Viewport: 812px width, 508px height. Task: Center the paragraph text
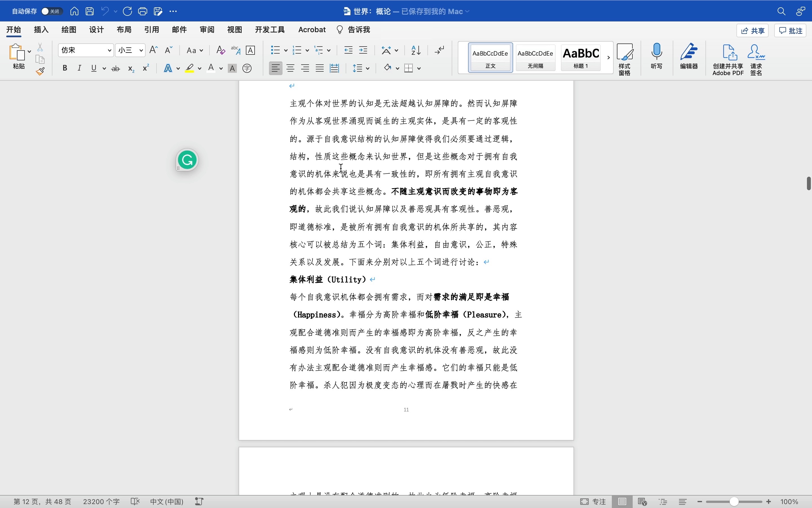coord(291,68)
